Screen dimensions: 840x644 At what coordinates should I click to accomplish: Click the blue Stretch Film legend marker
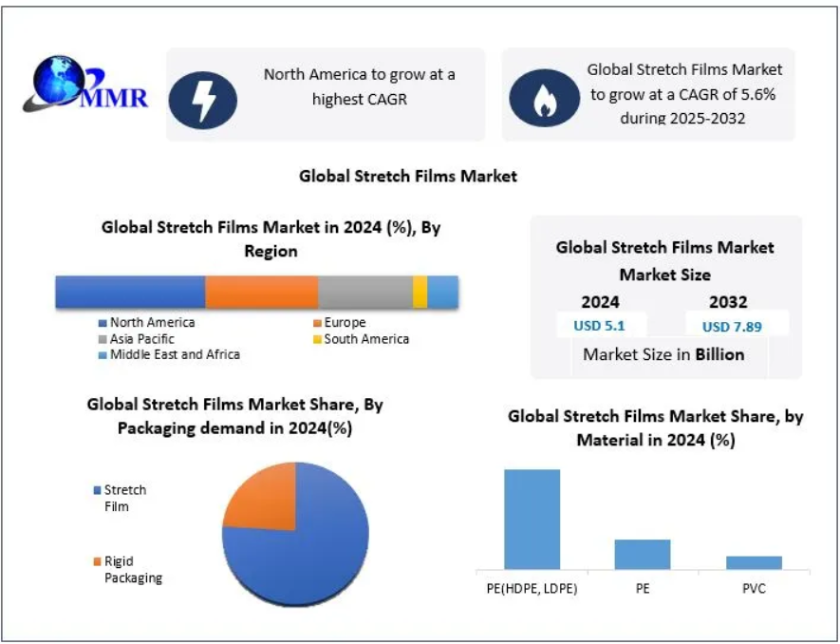click(x=96, y=491)
